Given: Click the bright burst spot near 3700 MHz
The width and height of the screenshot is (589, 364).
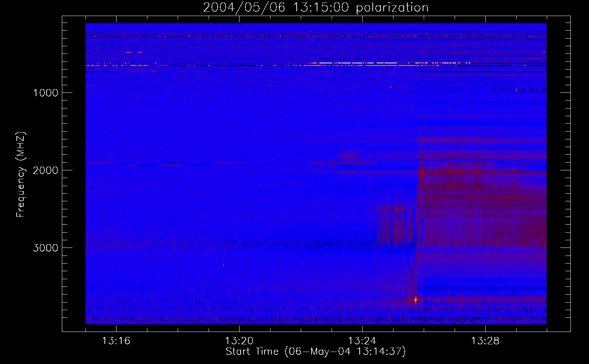Looking at the screenshot, I should (415, 300).
